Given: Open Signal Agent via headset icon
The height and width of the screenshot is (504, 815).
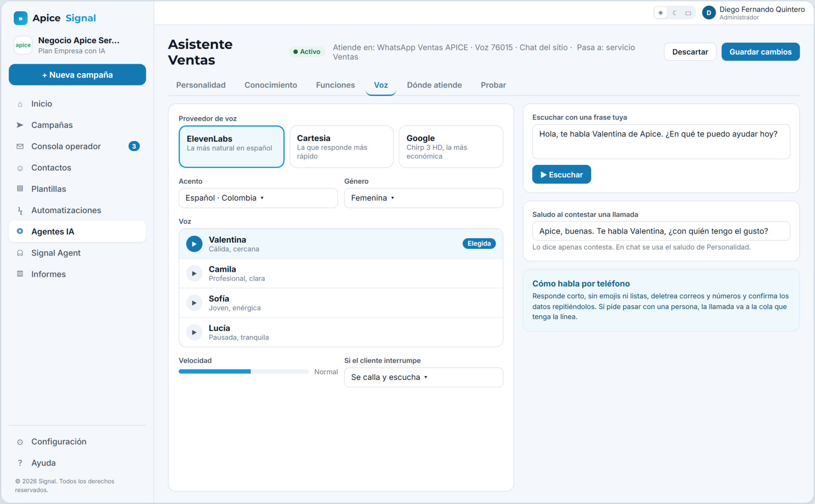Looking at the screenshot, I should click(x=20, y=253).
